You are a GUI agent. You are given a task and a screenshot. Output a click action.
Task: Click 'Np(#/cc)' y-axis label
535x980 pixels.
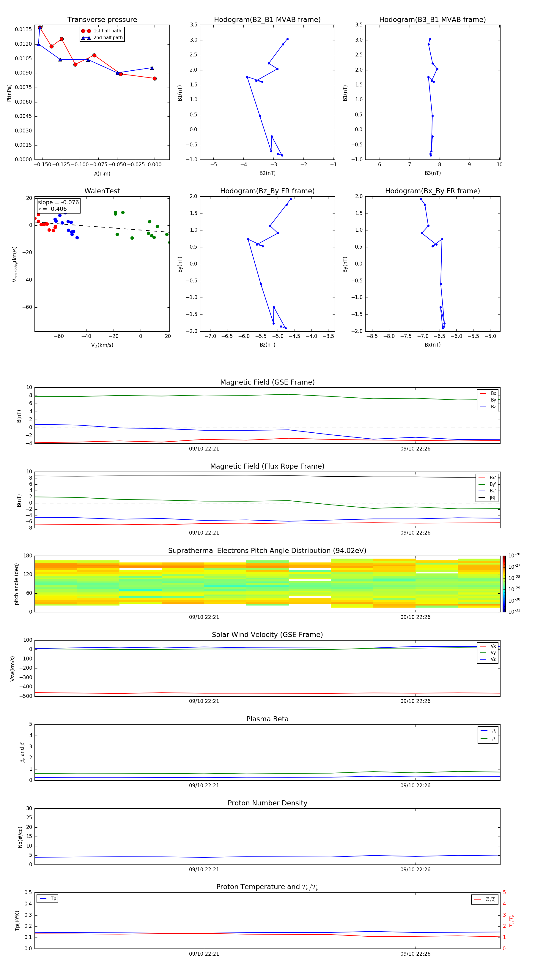[20, 837]
